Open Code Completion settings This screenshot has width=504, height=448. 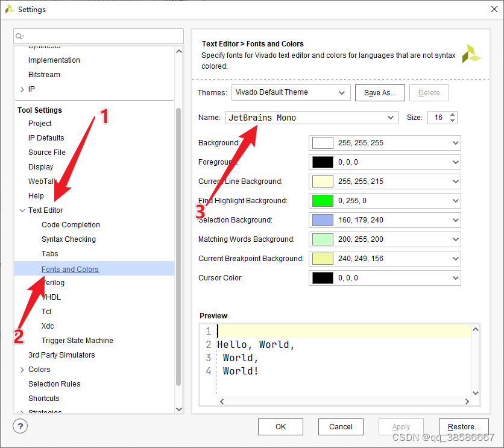click(x=71, y=225)
